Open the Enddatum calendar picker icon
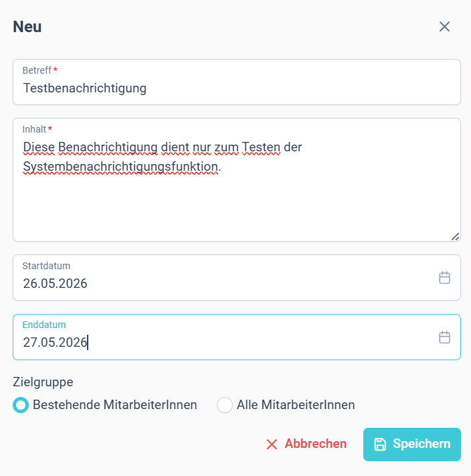Screen dimensions: 471x476 444,337
